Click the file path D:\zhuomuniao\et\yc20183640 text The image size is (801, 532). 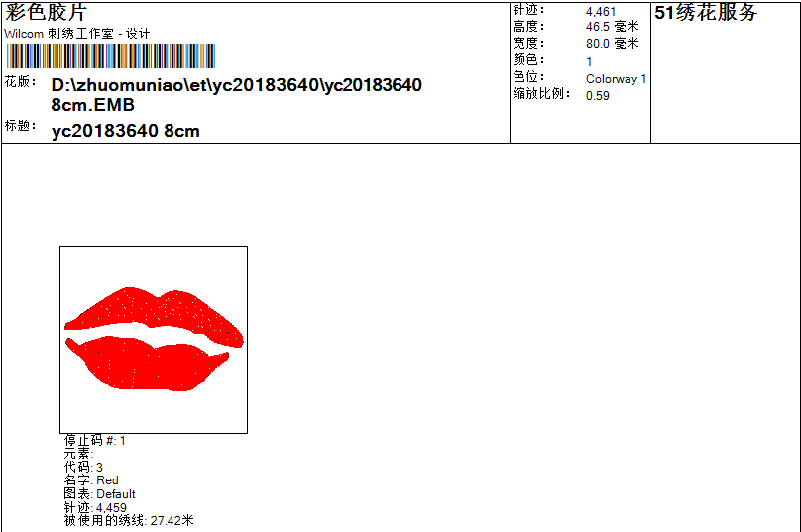pos(237,94)
